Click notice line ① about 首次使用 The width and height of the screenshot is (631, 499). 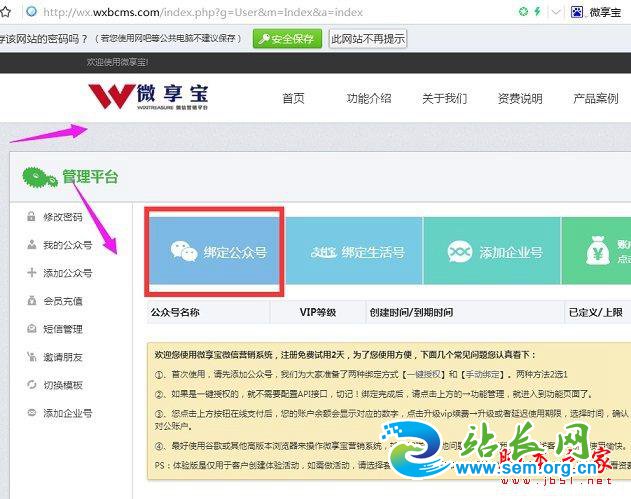coord(361,374)
